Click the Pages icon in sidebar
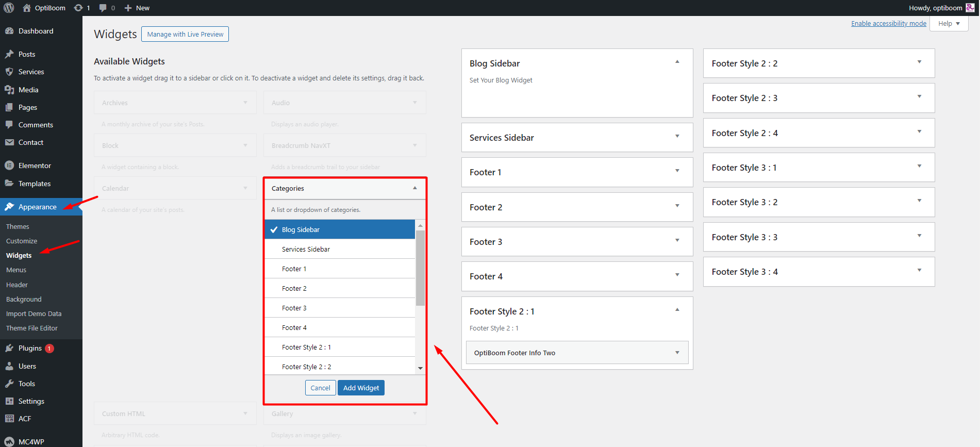The width and height of the screenshot is (980, 447). point(9,107)
